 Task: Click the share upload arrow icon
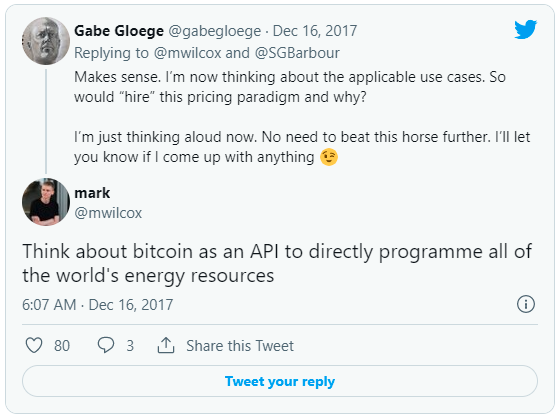(x=166, y=345)
